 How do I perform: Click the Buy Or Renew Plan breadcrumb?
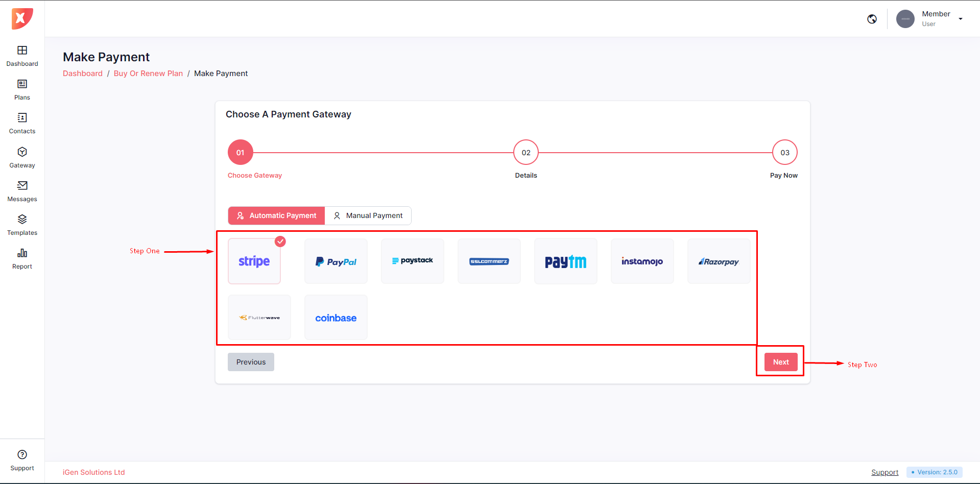148,74
